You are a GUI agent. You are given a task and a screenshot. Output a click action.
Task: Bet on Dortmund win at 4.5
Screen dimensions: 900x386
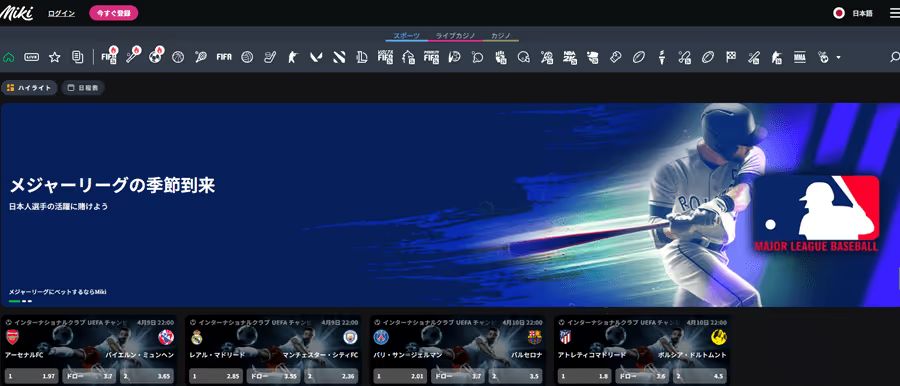(x=700, y=377)
